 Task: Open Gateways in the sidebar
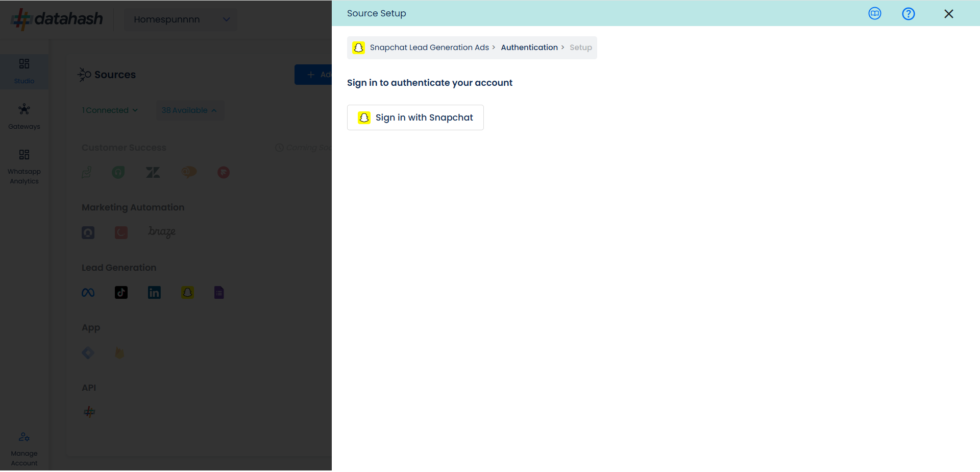click(24, 116)
